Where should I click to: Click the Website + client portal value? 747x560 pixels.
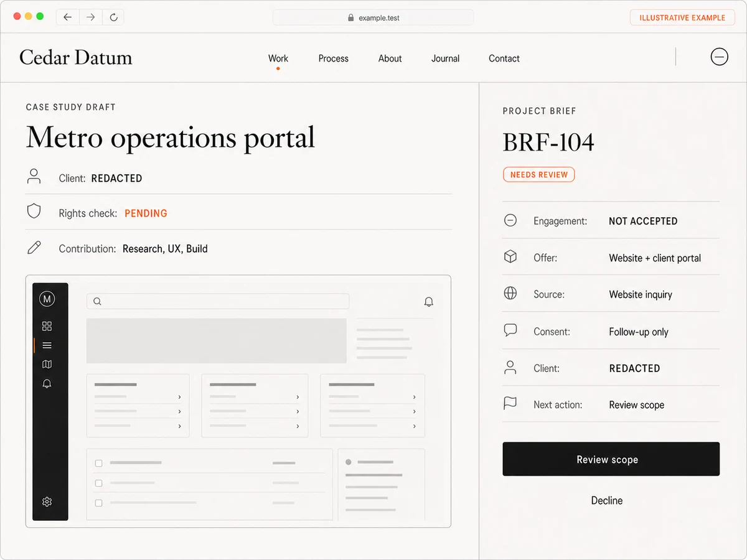click(655, 258)
